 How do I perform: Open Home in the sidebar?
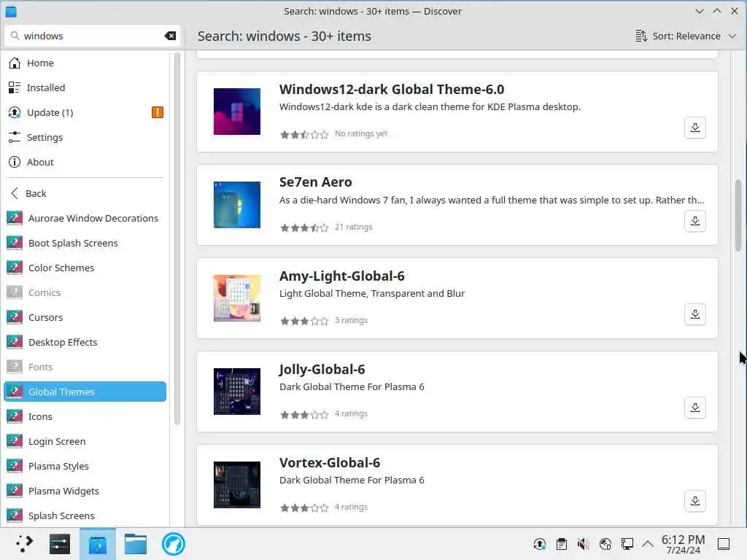pyautogui.click(x=85, y=63)
